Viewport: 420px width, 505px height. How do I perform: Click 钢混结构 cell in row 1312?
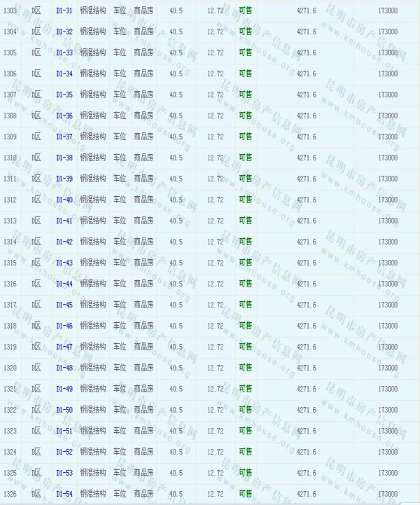(x=93, y=200)
